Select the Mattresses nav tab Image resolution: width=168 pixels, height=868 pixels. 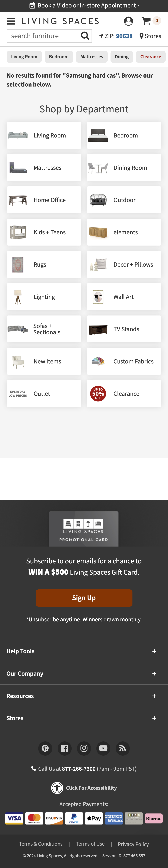click(92, 57)
